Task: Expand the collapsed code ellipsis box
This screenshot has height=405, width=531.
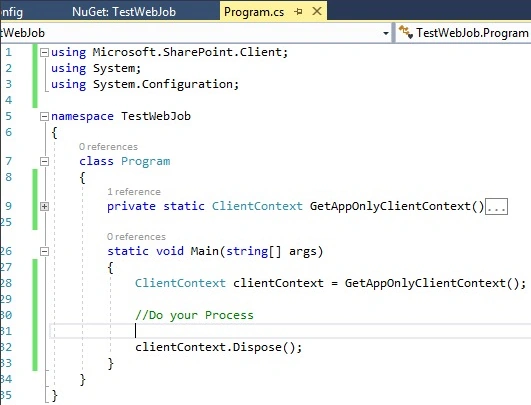Action: [496, 207]
